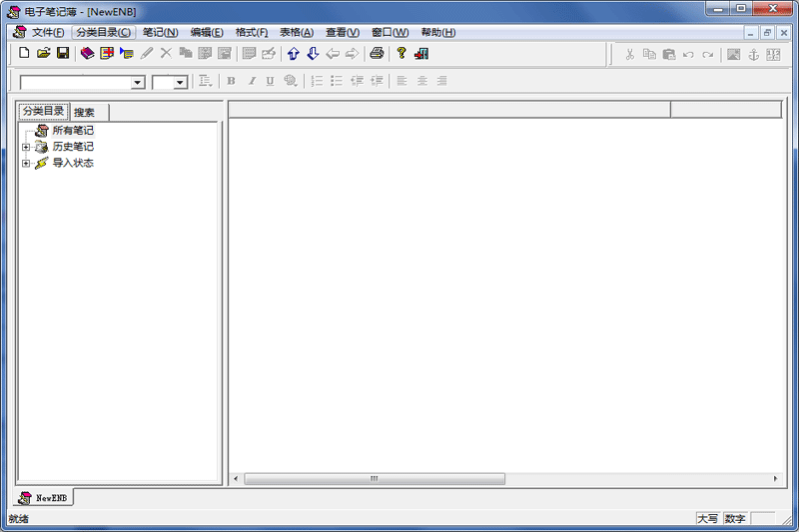Select the NewENB document tab at bottom

point(43,498)
